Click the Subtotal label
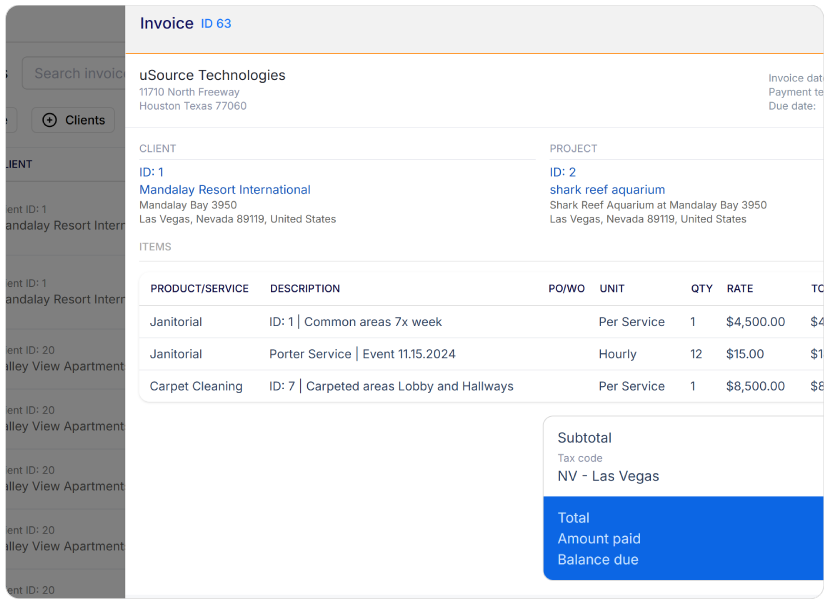The height and width of the screenshot is (602, 830). [x=584, y=438]
